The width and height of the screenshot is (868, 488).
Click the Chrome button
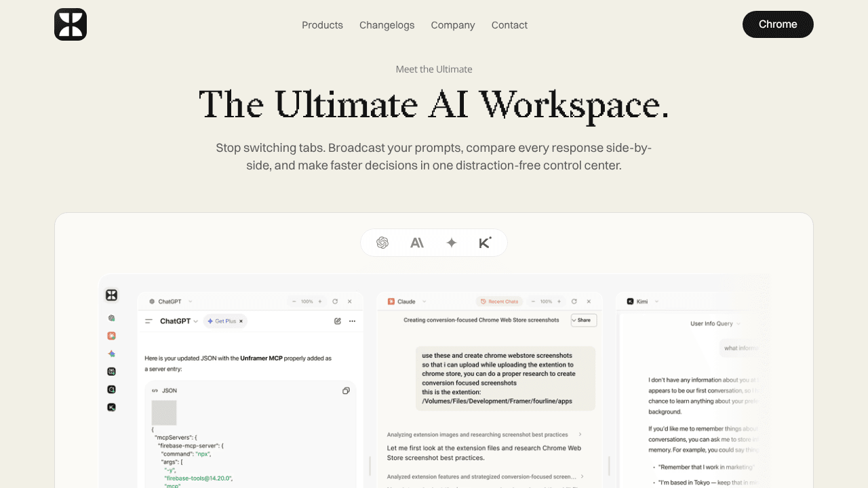point(778,24)
